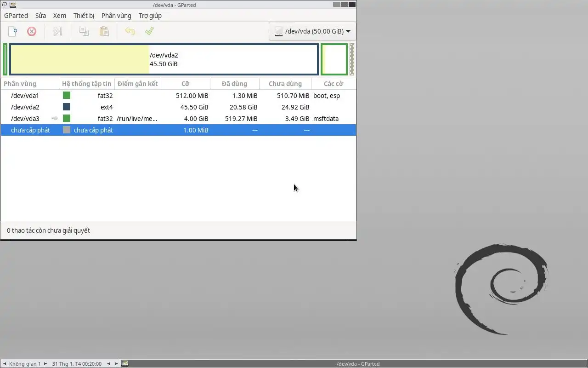Click the arrow left of Không gian 1
The image size is (588, 368).
click(x=5, y=363)
